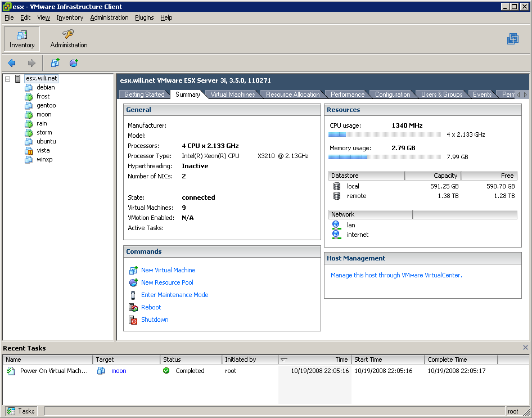Screen dimensions: 532x418
Task: Click the winxp VM icon
Action: tap(29, 159)
